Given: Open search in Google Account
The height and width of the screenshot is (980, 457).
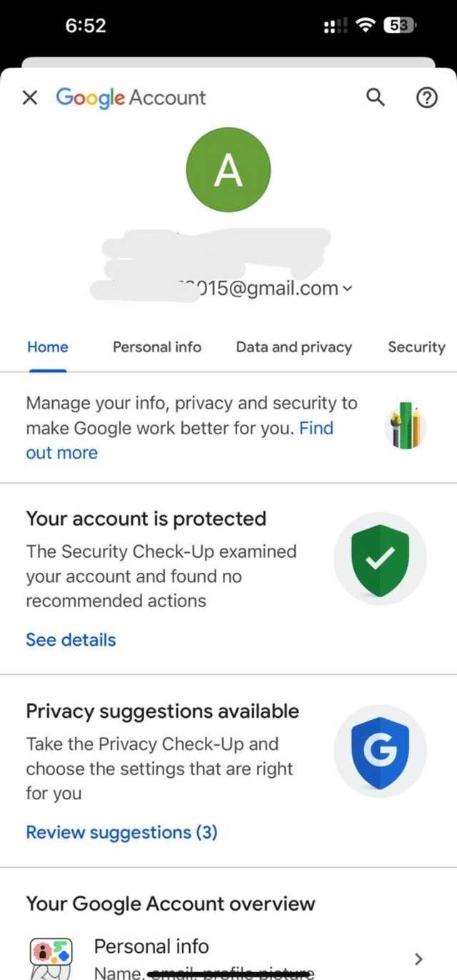Looking at the screenshot, I should point(376,98).
